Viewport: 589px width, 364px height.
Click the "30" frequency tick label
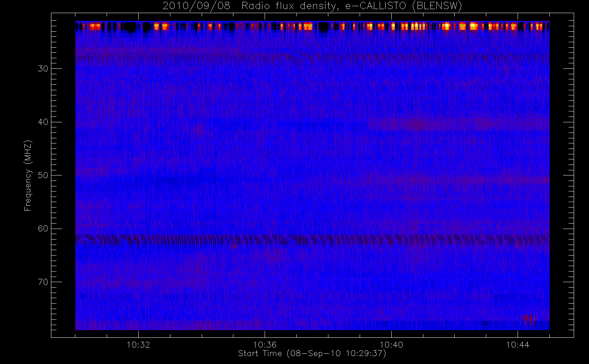click(x=43, y=69)
